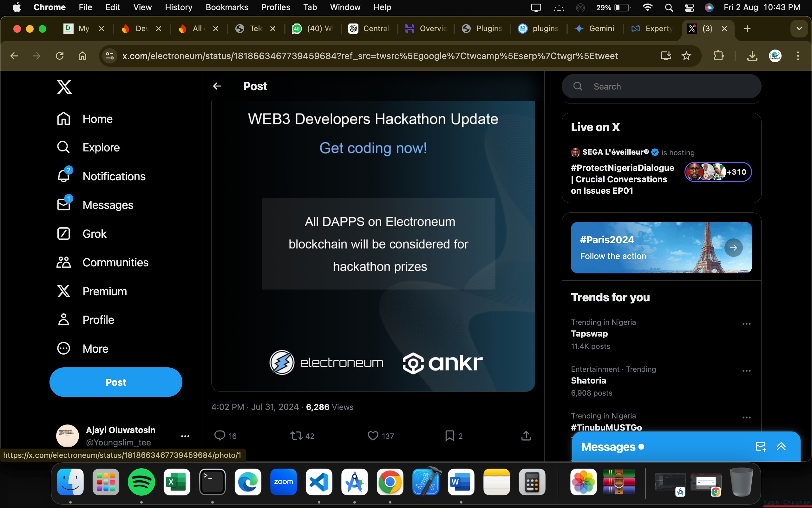Image resolution: width=812 pixels, height=508 pixels.
Task: Switch to the Plugins tab
Action: 482,29
